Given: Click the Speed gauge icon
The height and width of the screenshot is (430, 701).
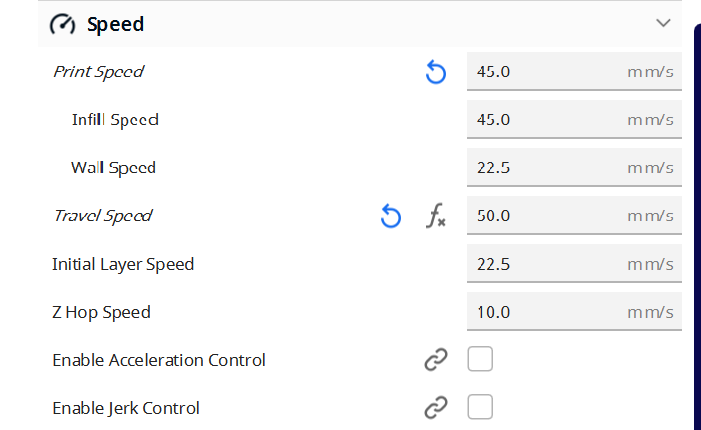Looking at the screenshot, I should point(62,24).
